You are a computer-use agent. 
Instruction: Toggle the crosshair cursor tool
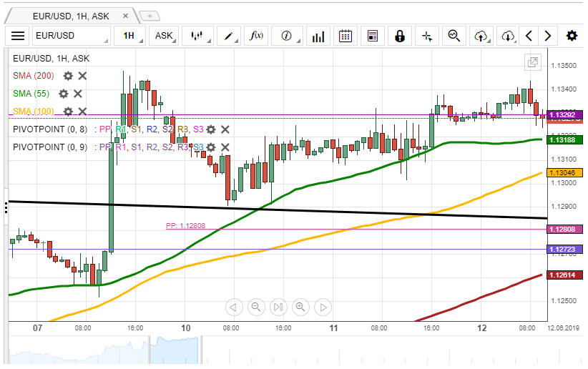pyautogui.click(x=427, y=36)
